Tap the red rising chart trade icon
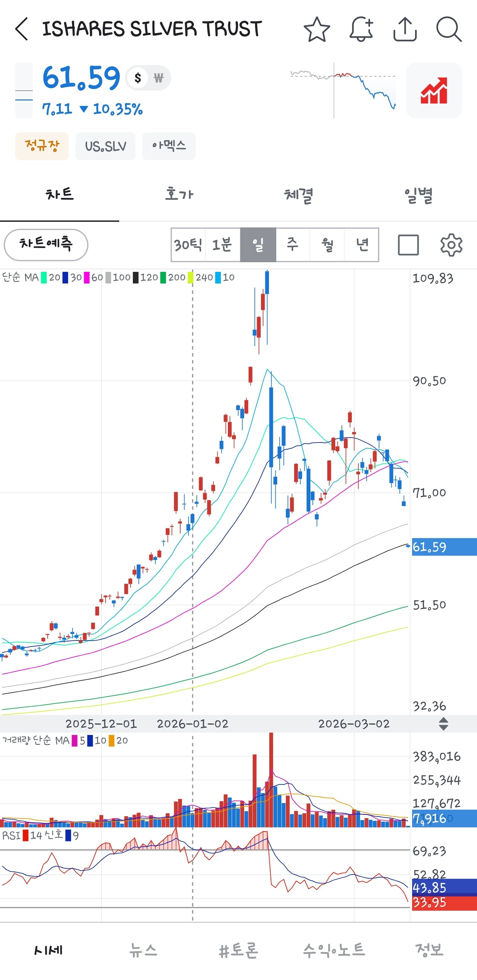 434,91
